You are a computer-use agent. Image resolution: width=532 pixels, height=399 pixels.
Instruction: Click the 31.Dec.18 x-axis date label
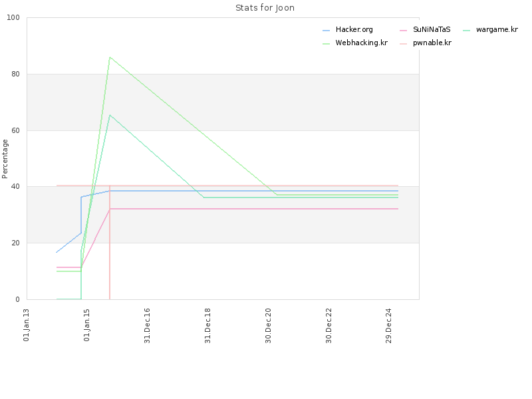point(207,326)
